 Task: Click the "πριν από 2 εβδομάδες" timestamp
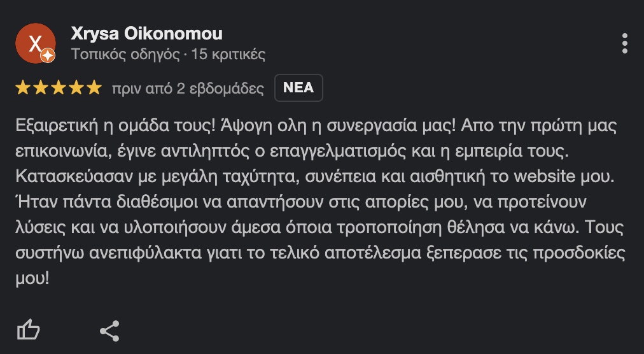188,88
